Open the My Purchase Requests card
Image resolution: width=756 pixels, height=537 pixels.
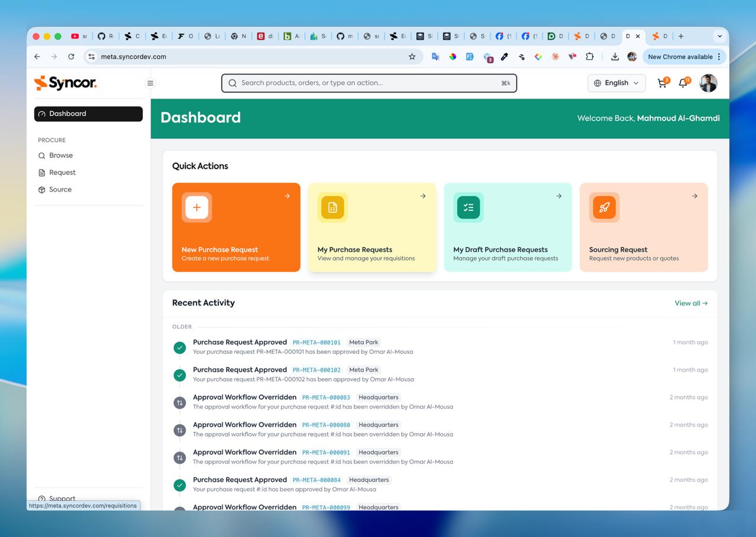pyautogui.click(x=372, y=227)
